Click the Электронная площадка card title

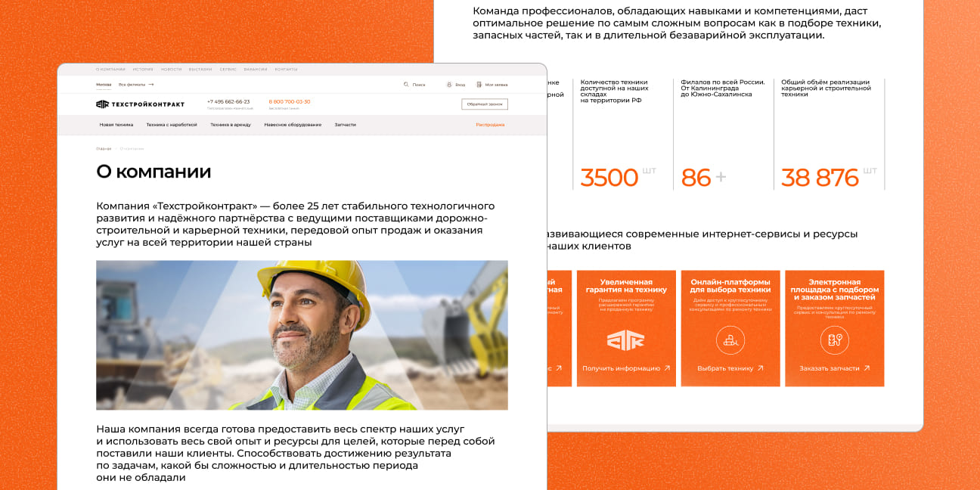click(835, 290)
